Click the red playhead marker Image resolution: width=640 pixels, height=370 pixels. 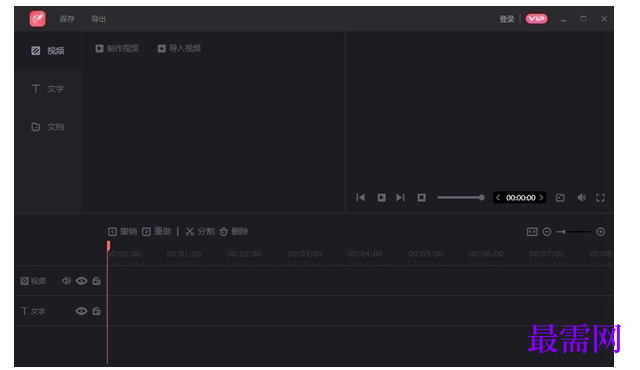pos(108,246)
